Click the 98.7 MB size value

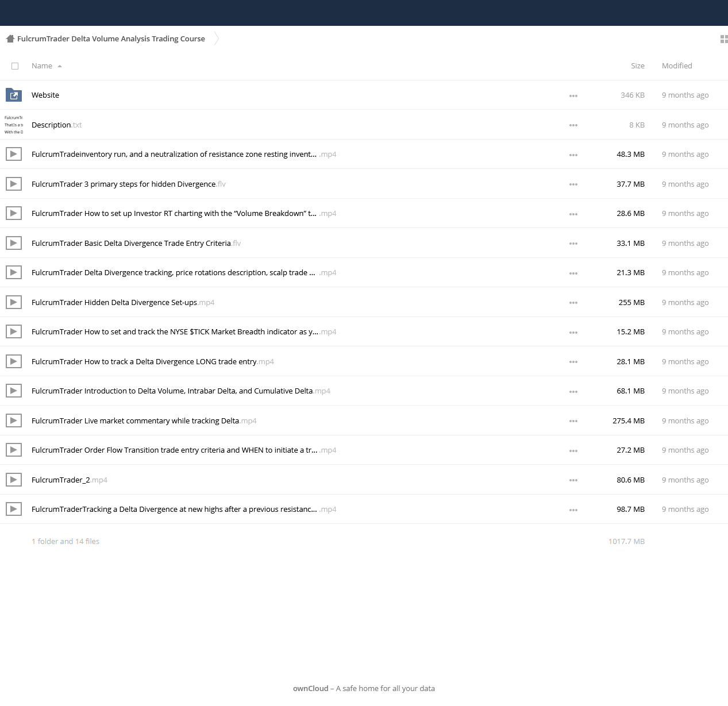coord(631,510)
